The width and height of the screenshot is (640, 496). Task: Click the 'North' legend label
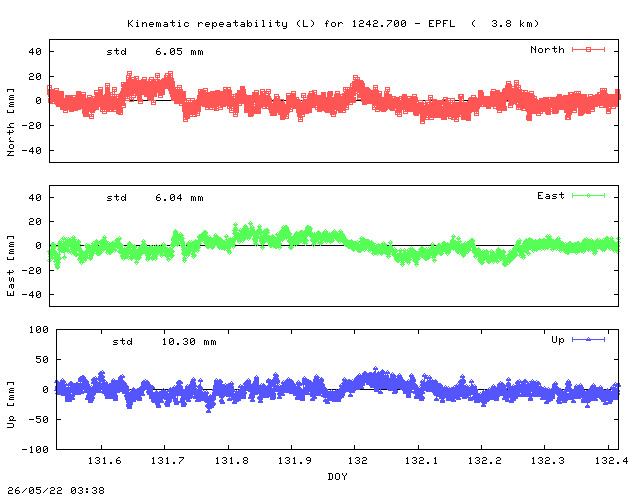(x=547, y=50)
